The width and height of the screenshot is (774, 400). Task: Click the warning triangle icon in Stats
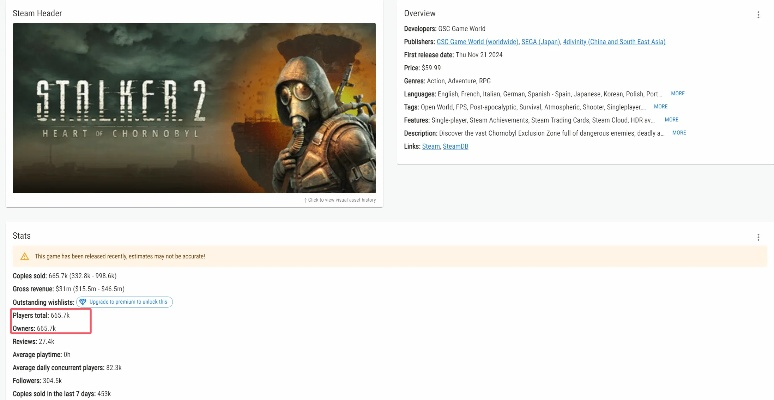point(25,256)
